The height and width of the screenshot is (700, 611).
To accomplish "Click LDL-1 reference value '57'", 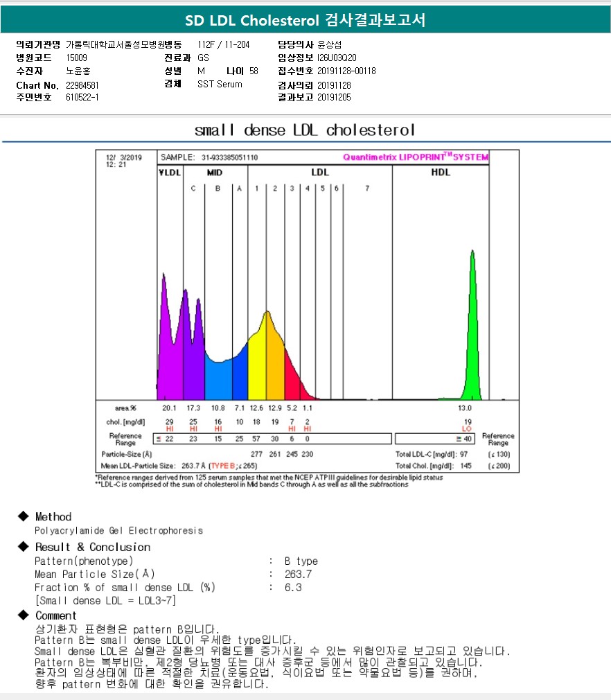I will [x=256, y=439].
